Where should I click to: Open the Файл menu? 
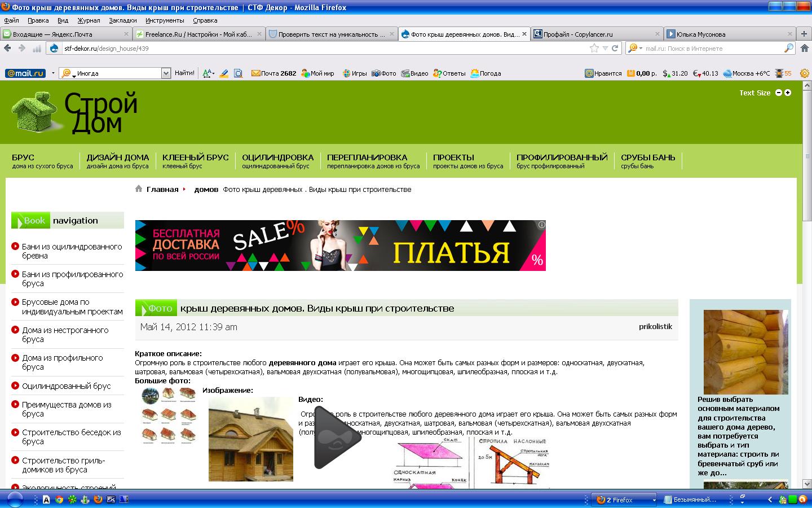click(x=11, y=20)
